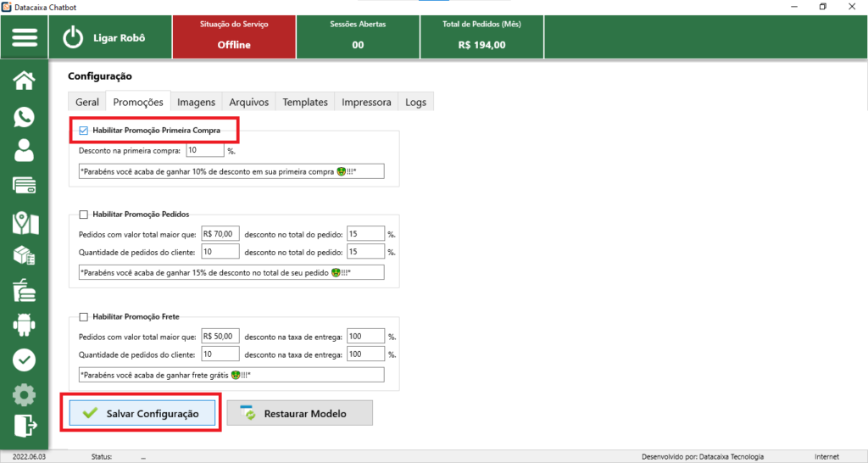868x463 pixels.
Task: Click the home icon in sidebar
Action: tap(25, 81)
